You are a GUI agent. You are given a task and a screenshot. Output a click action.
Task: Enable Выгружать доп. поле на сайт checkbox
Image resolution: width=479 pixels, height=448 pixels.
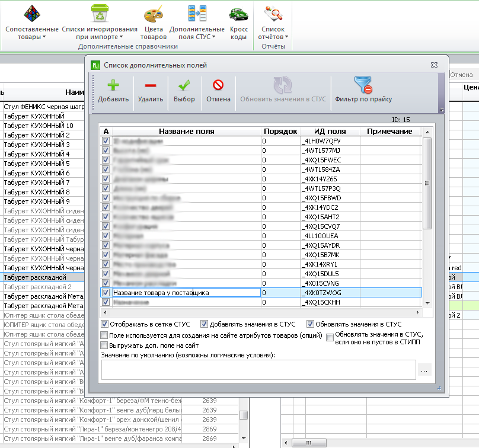click(x=104, y=345)
